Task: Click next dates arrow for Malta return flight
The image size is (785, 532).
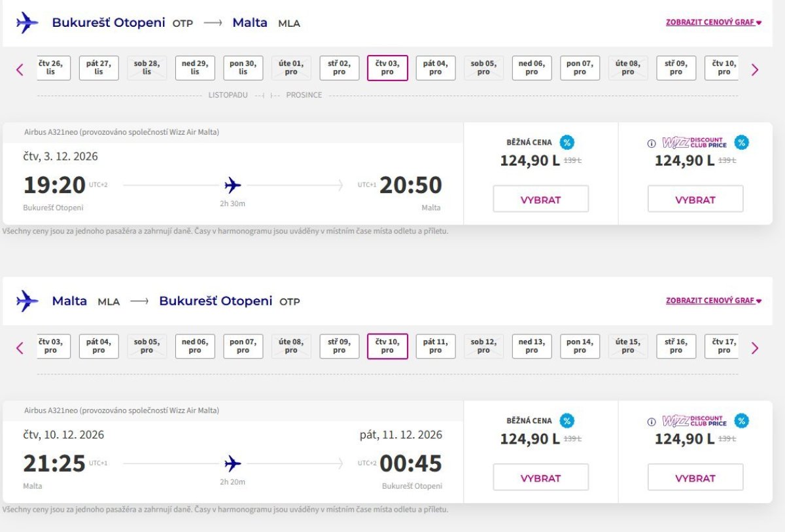Action: 755,348
